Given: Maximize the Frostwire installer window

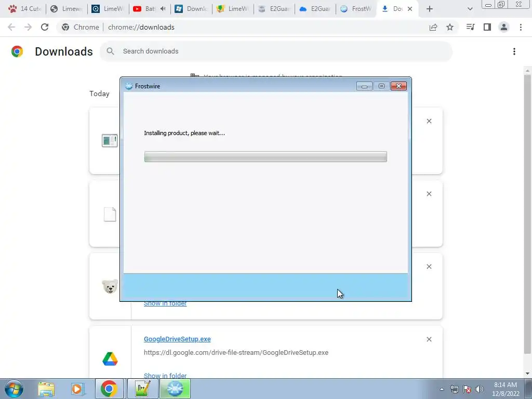Looking at the screenshot, I should [x=381, y=86].
